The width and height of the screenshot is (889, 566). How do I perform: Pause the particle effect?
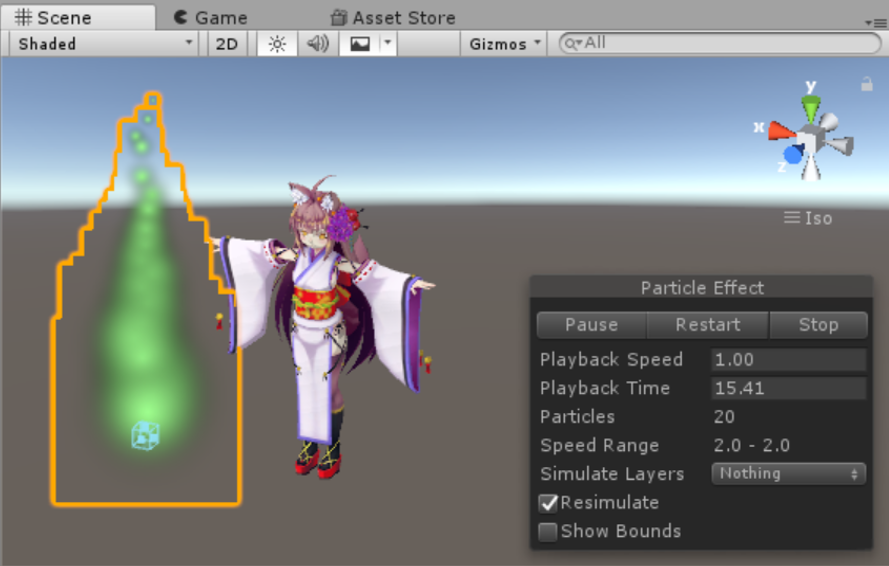591,325
